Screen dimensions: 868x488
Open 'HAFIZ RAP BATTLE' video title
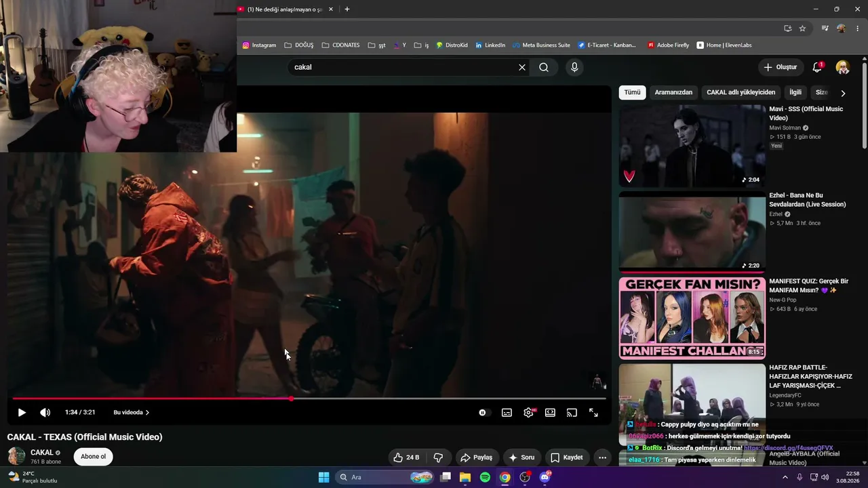click(810, 376)
